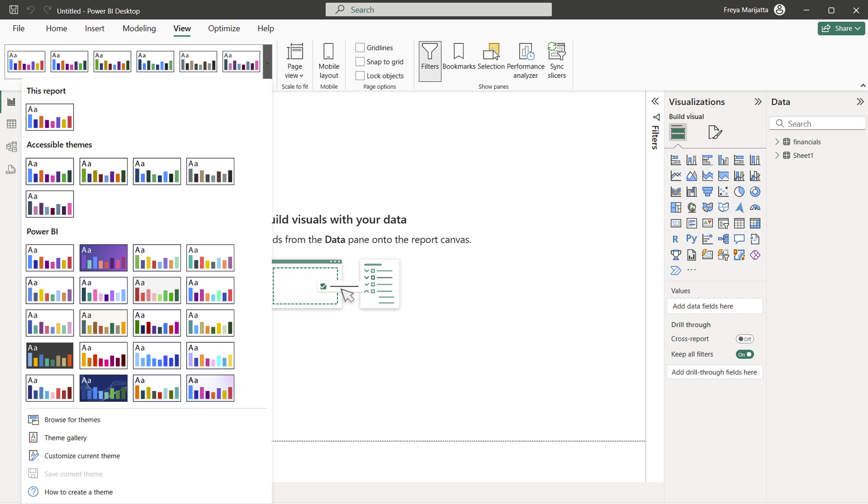Tick the Lock objects checkbox
This screenshot has height=504, width=868.
click(360, 76)
